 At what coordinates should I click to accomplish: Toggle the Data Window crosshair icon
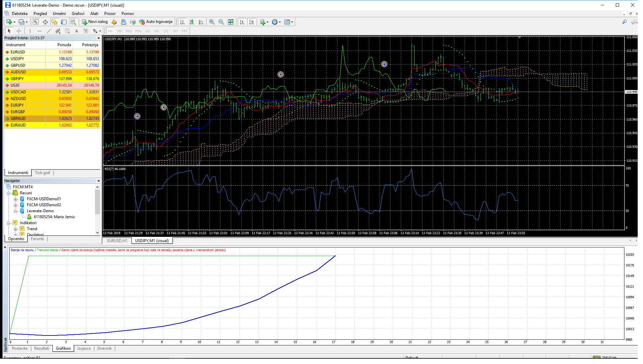pos(45,22)
